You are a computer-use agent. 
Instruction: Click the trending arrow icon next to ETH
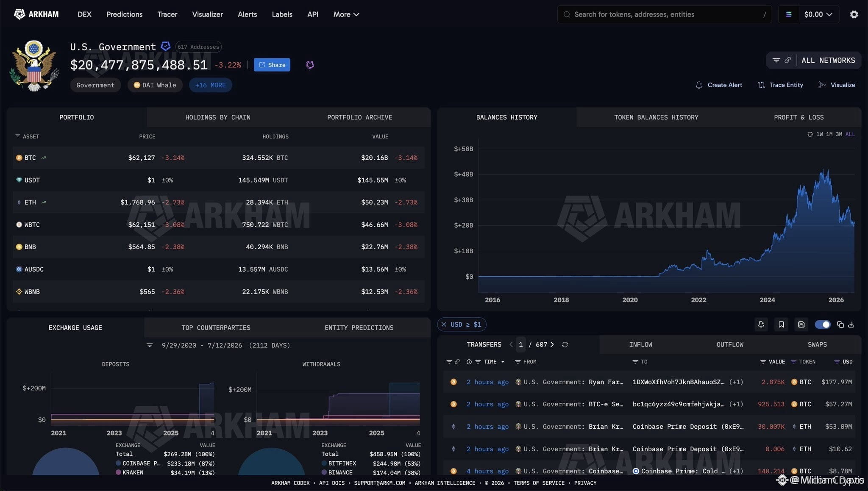click(44, 203)
